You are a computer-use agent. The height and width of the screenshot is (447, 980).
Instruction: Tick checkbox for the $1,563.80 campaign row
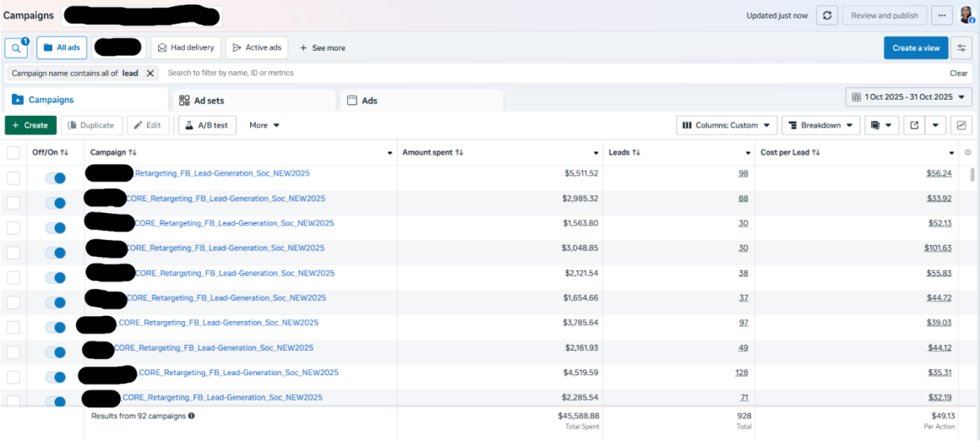pyautogui.click(x=14, y=227)
